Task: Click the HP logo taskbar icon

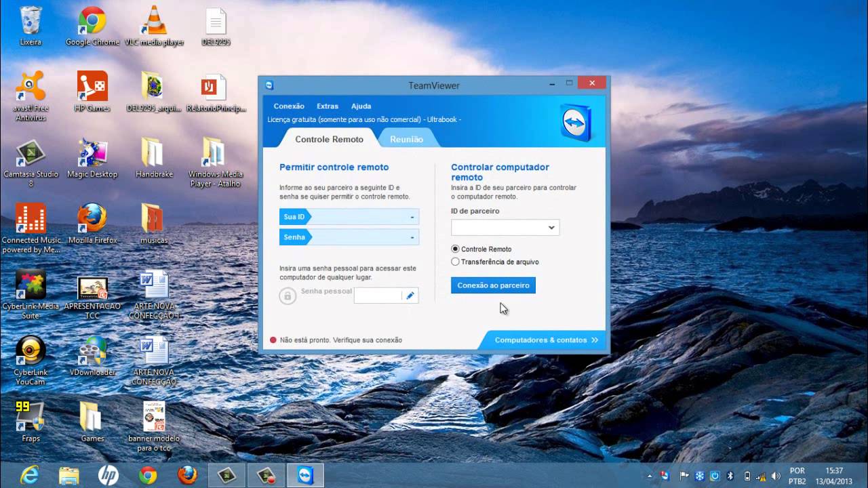Action: pyautogui.click(x=108, y=475)
